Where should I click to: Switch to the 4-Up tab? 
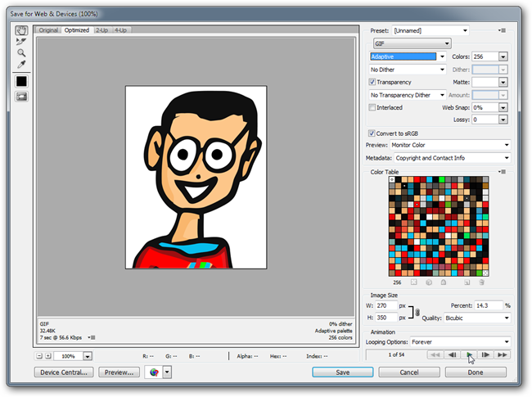click(120, 30)
